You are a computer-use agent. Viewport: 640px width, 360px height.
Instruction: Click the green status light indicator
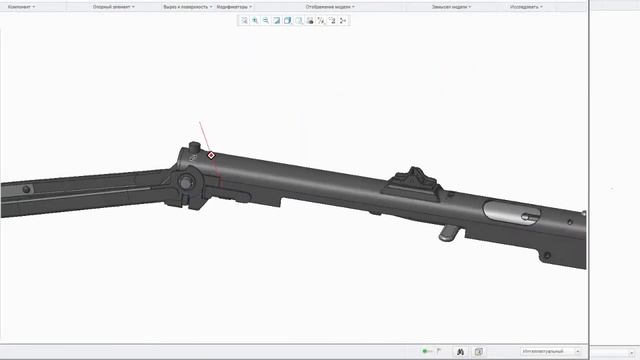424,351
